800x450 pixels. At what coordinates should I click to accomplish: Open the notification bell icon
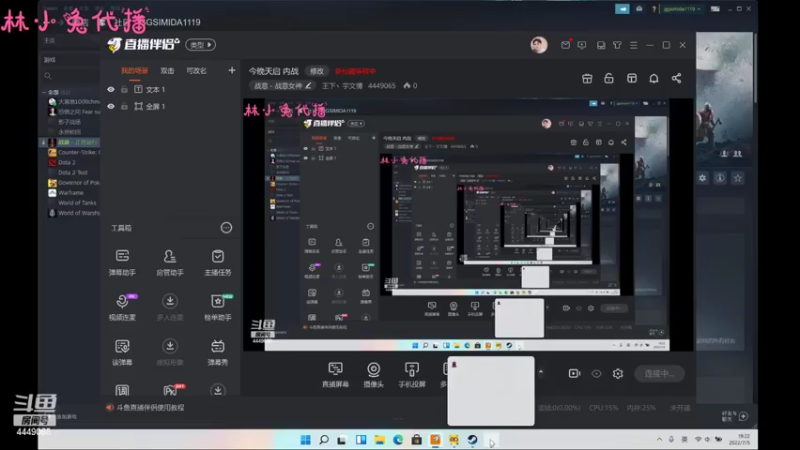(x=654, y=79)
